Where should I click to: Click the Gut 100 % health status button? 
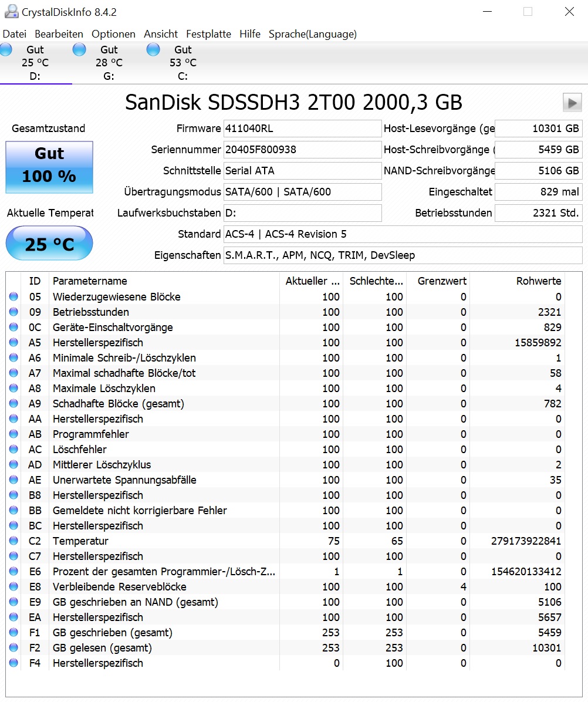pos(49,167)
